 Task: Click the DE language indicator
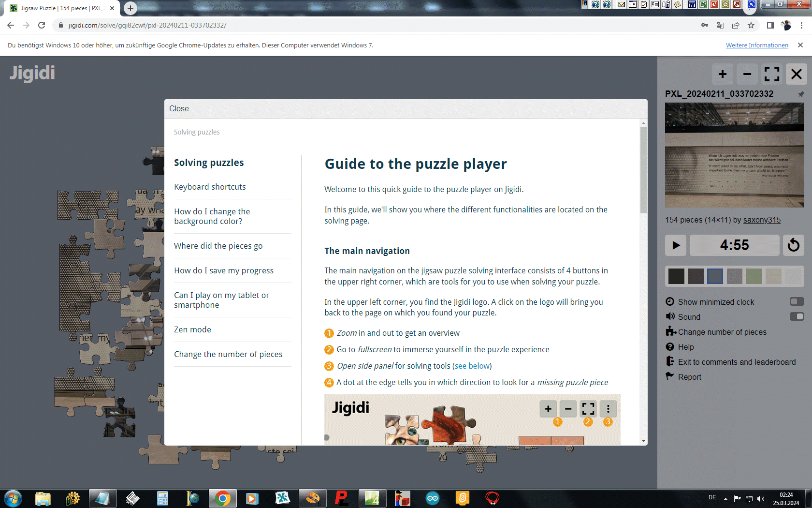point(712,497)
